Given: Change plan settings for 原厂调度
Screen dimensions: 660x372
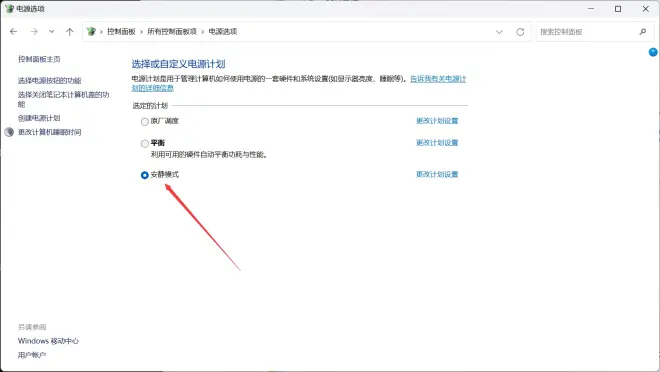Looking at the screenshot, I should tap(437, 121).
